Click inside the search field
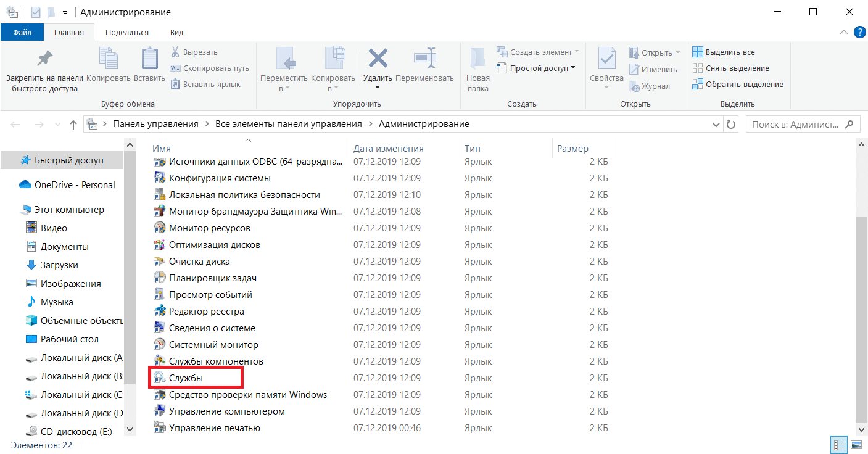Image resolution: width=868 pixels, height=454 pixels. click(796, 123)
